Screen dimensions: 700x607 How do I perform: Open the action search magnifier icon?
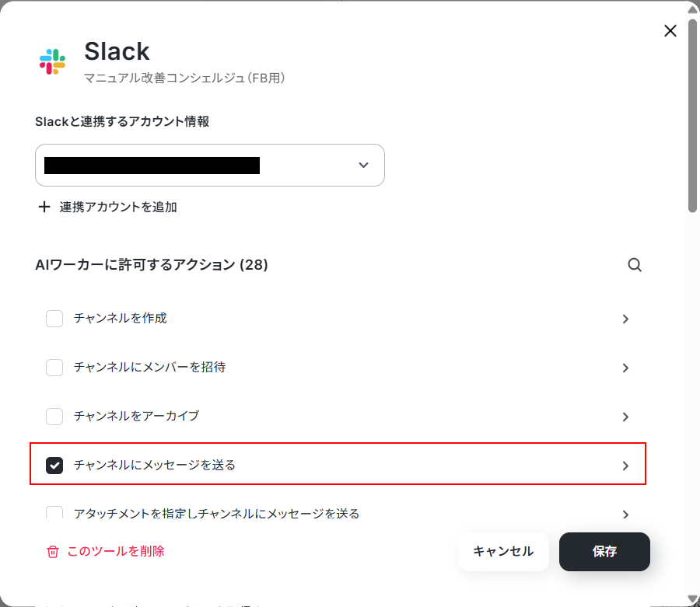(x=635, y=265)
